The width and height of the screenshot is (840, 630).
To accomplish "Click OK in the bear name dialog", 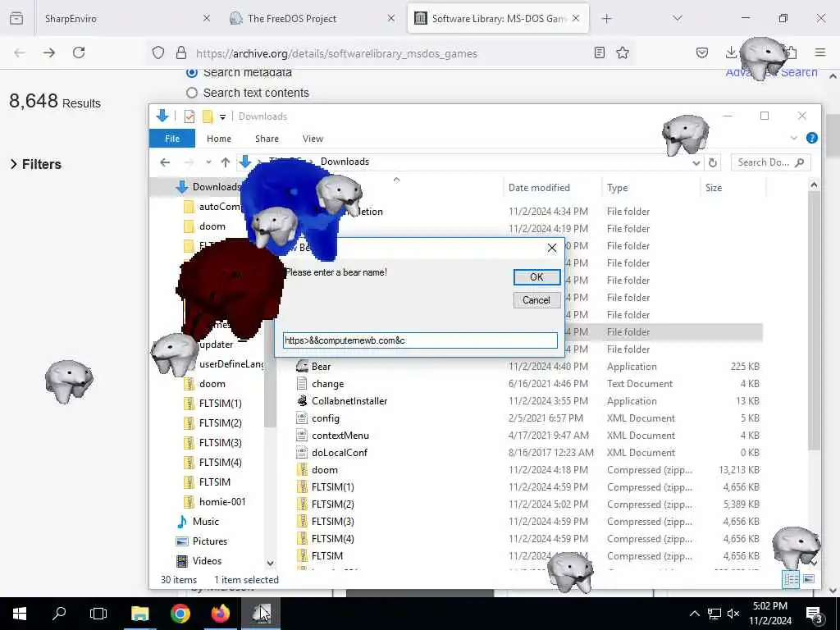I will 536,277.
